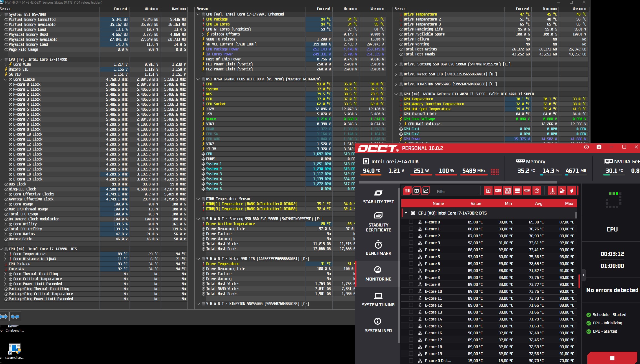Collapse CPU DTS group in OCCT
Image resolution: width=640 pixels, height=364 pixels.
coord(406,213)
